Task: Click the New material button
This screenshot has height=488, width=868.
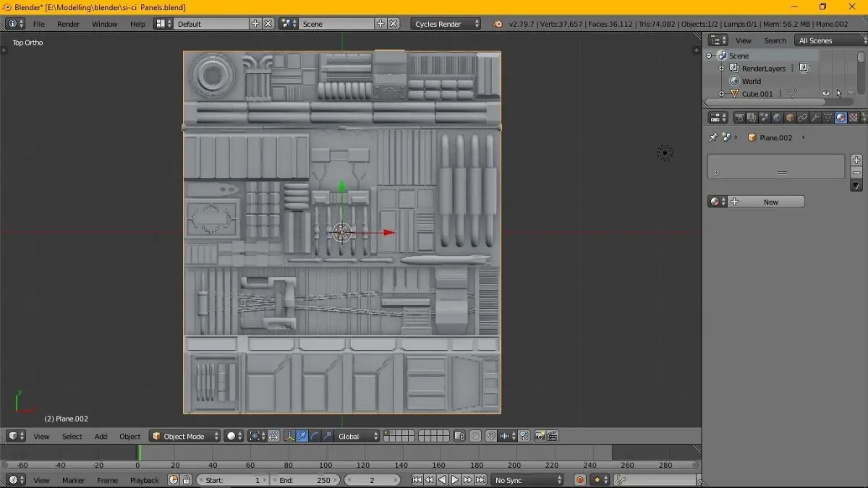Action: coord(766,202)
